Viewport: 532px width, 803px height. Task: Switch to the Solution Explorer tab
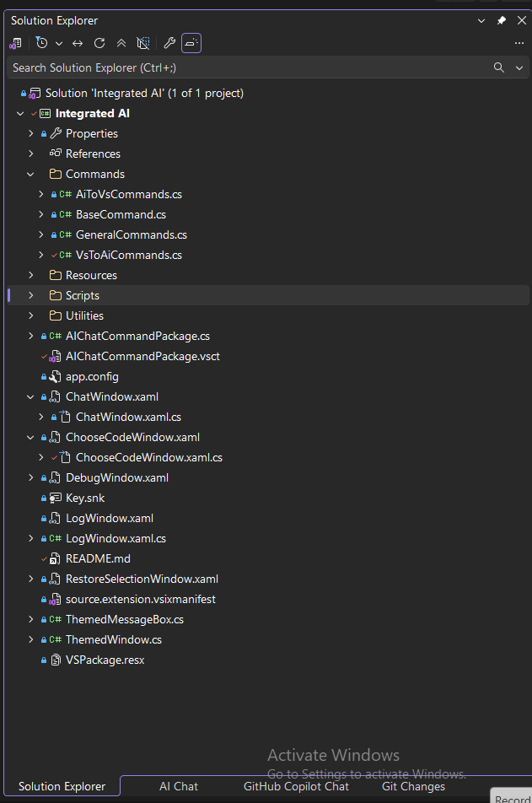(62, 786)
